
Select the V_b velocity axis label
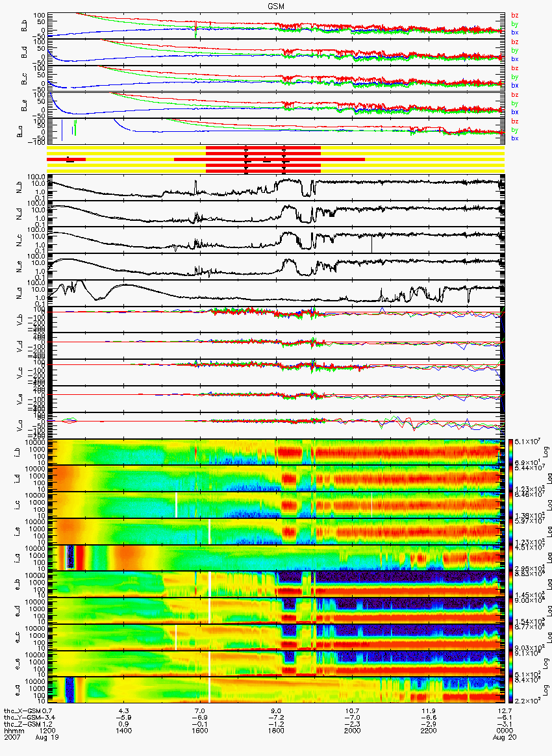20,319
